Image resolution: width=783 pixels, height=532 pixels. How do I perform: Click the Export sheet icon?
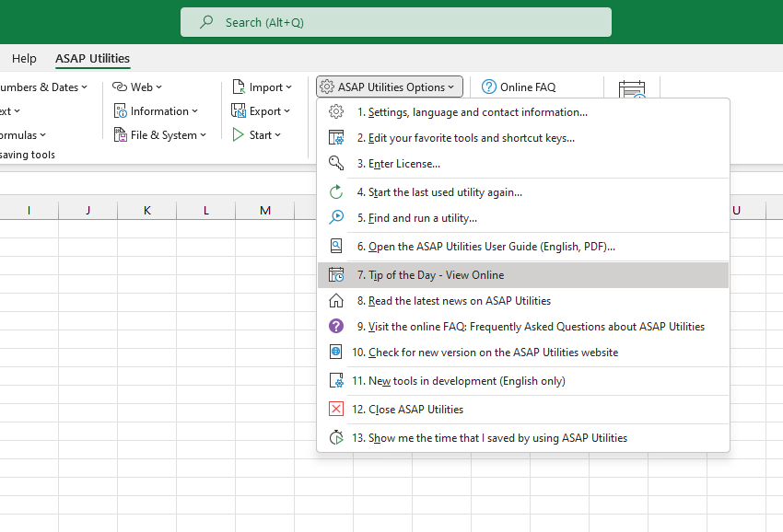click(239, 110)
